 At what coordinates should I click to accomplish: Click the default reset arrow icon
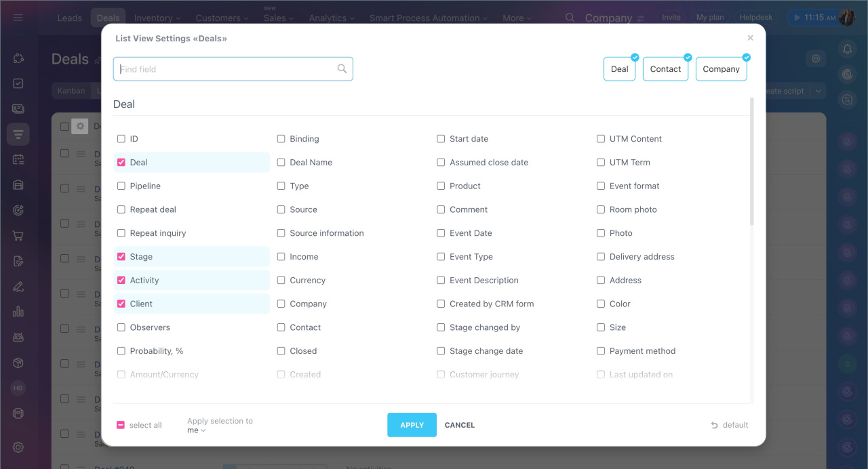[x=714, y=425]
